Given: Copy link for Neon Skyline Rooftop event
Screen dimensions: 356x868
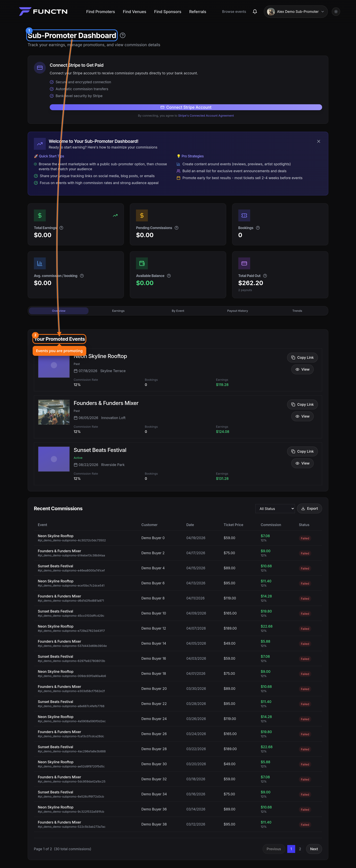Looking at the screenshot, I should [302, 358].
